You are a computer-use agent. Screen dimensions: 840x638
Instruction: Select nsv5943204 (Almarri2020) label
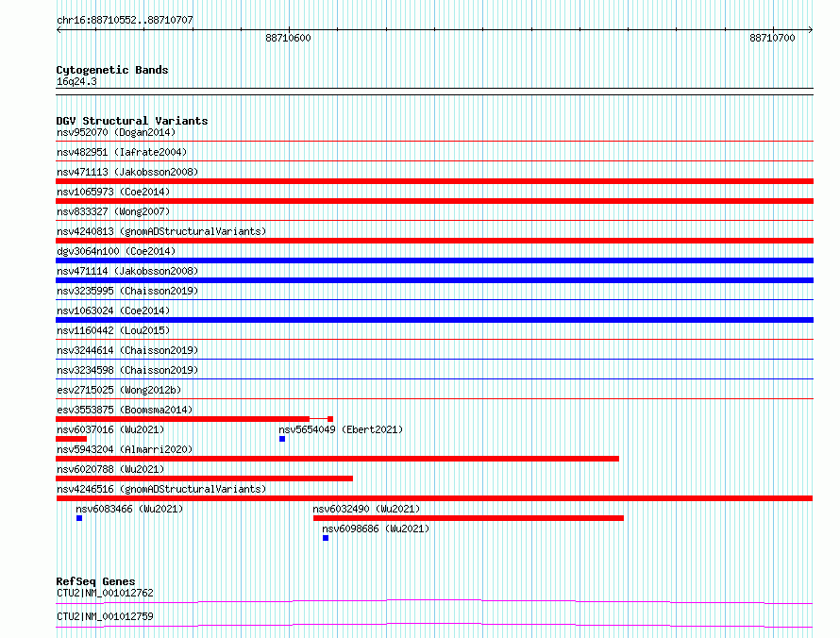tap(125, 449)
